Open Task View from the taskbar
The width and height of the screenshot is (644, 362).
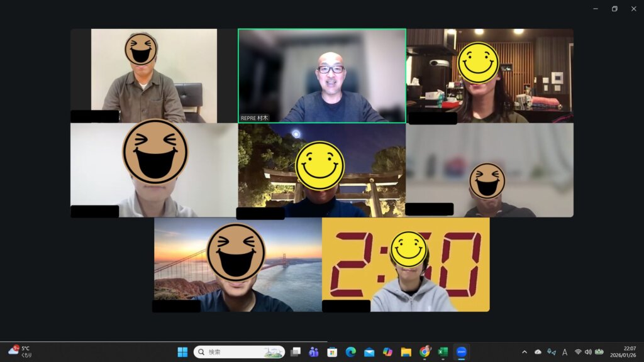click(x=296, y=352)
